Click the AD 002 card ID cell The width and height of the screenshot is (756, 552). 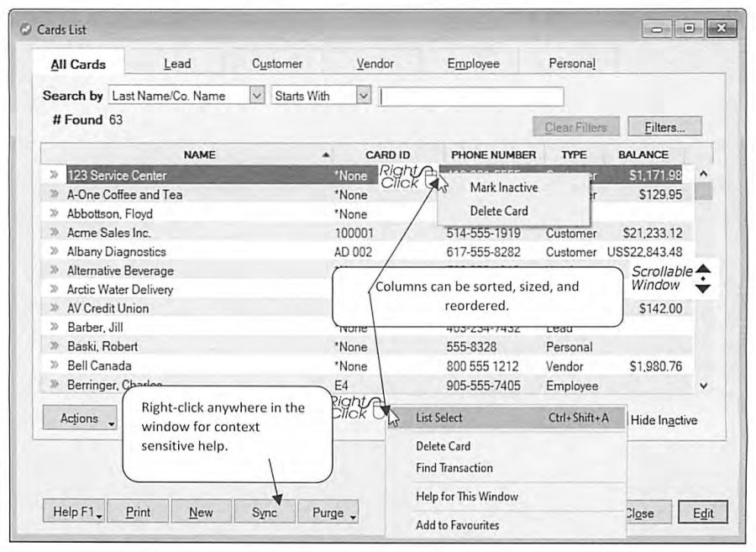(x=353, y=252)
